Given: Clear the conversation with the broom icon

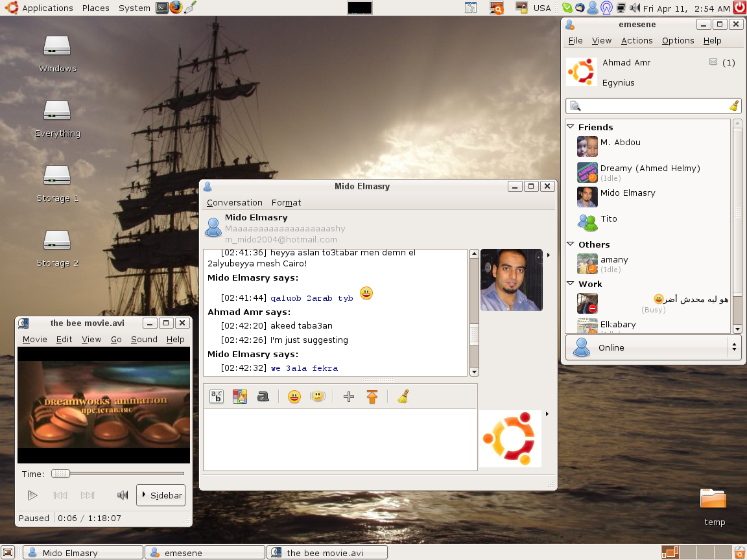Looking at the screenshot, I should point(403,397).
